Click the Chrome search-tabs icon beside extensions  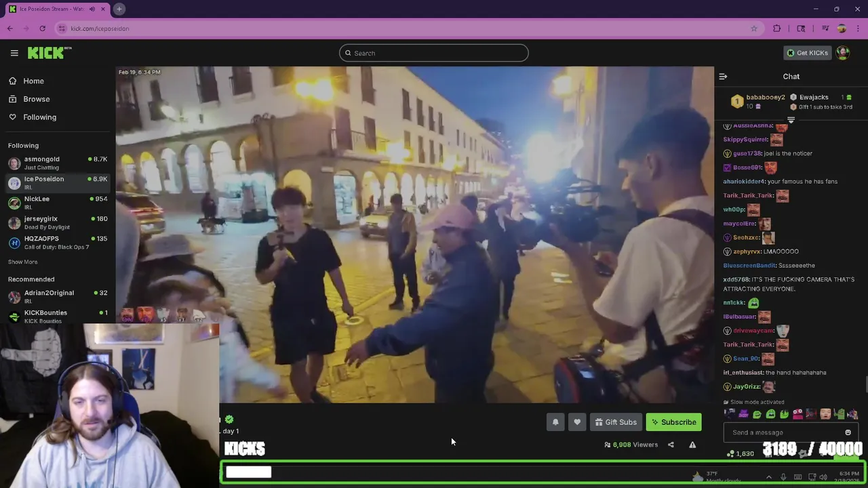[801, 28]
